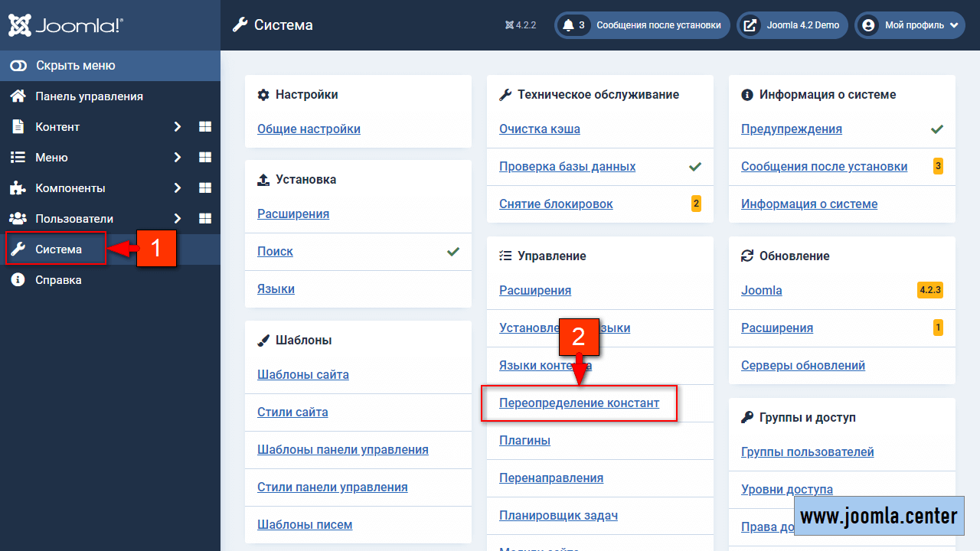The image size is (980, 551).
Task: Open the Мой профиль dropdown
Action: (910, 25)
